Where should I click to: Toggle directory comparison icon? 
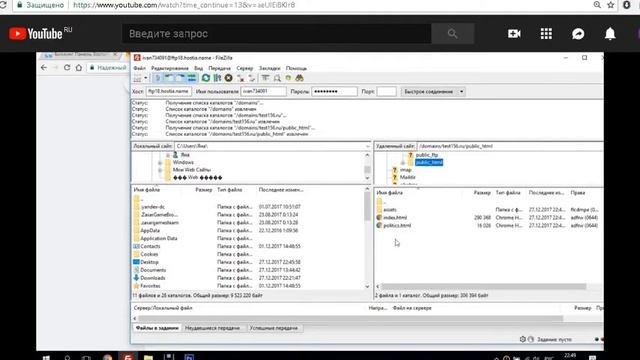(x=277, y=78)
